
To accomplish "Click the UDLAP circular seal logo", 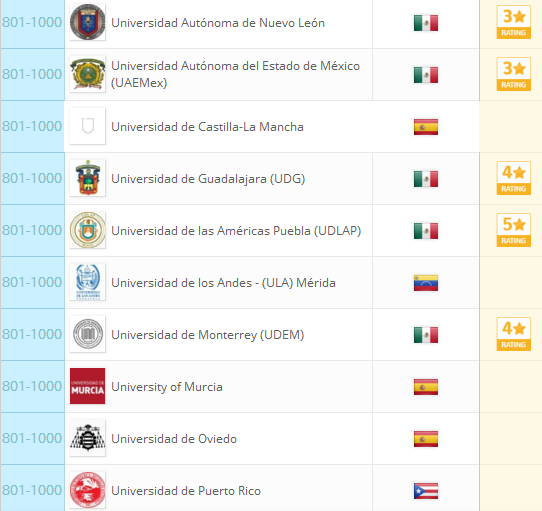I will click(x=87, y=230).
